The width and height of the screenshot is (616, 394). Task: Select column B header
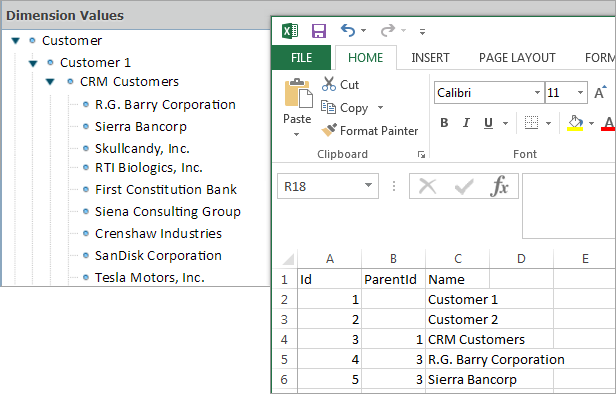pyautogui.click(x=393, y=259)
